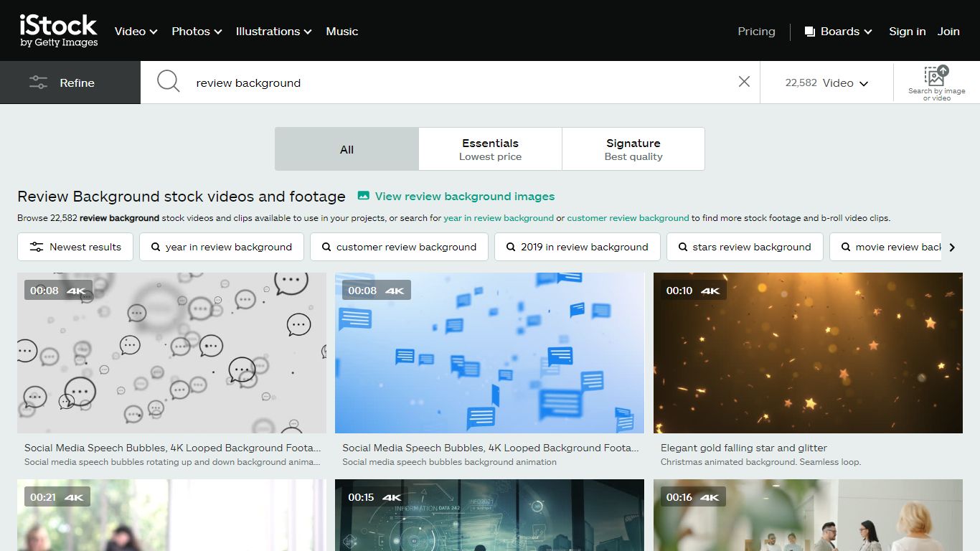Open Search by image or video
Screen dimensions: 980x551
[936, 83]
